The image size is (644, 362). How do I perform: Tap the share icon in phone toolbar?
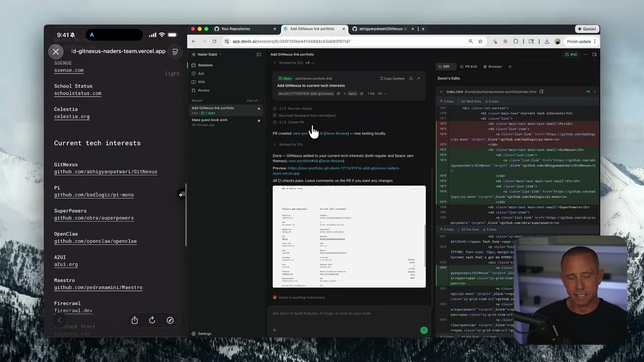coord(135,320)
